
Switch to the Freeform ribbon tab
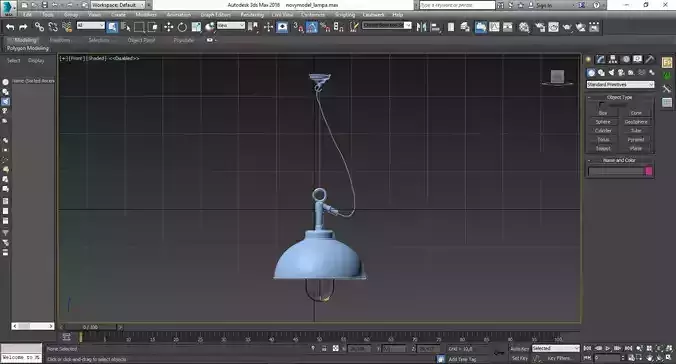pyautogui.click(x=60, y=40)
